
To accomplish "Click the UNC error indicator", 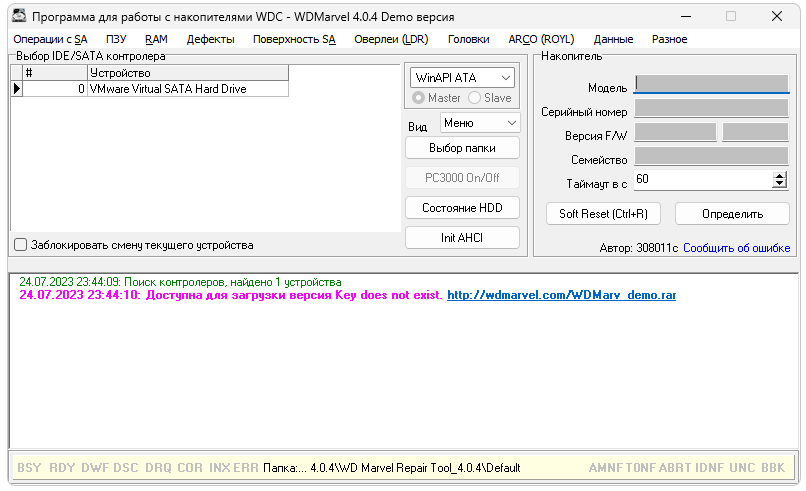I will coord(742,468).
